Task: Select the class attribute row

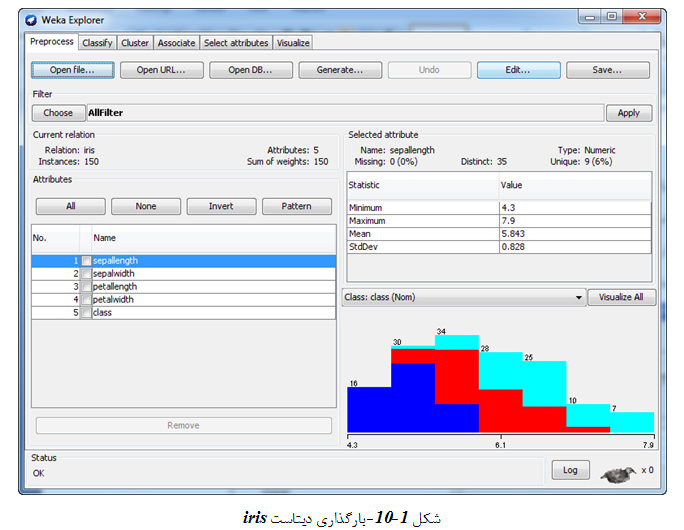Action: pyautogui.click(x=184, y=313)
